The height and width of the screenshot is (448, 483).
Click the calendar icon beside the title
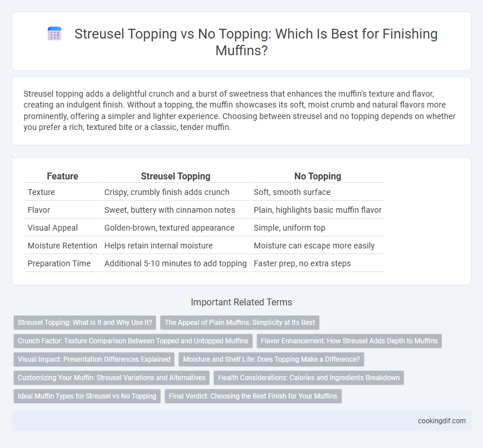(x=55, y=34)
